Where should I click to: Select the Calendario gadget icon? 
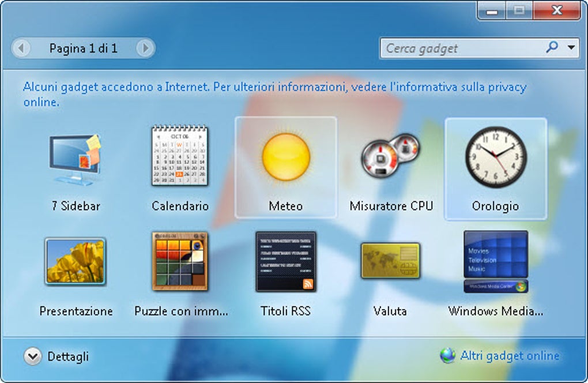(x=180, y=155)
